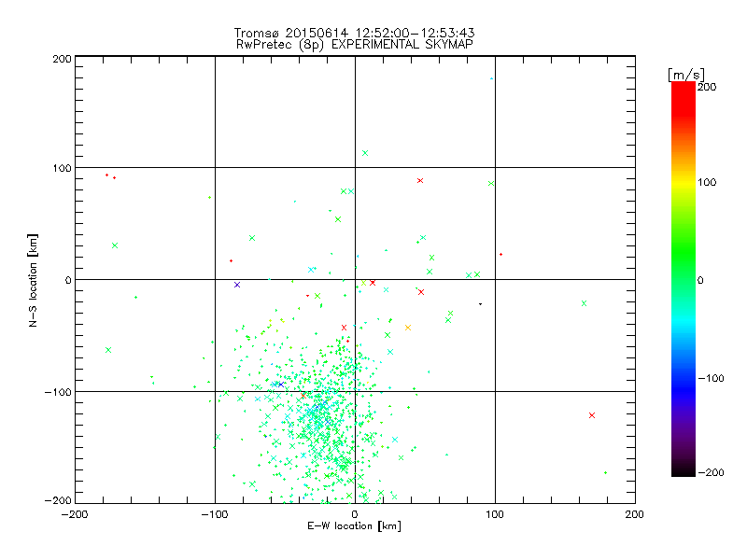This screenshot has height=560, width=747.
Task: Click the cyan dot in the upper right corner
Action: pos(492,78)
